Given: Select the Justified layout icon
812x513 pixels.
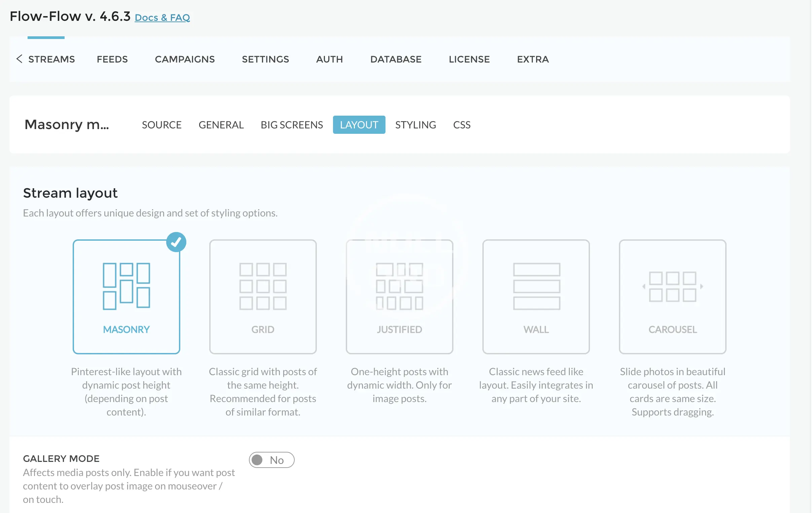Looking at the screenshot, I should tap(400, 286).
